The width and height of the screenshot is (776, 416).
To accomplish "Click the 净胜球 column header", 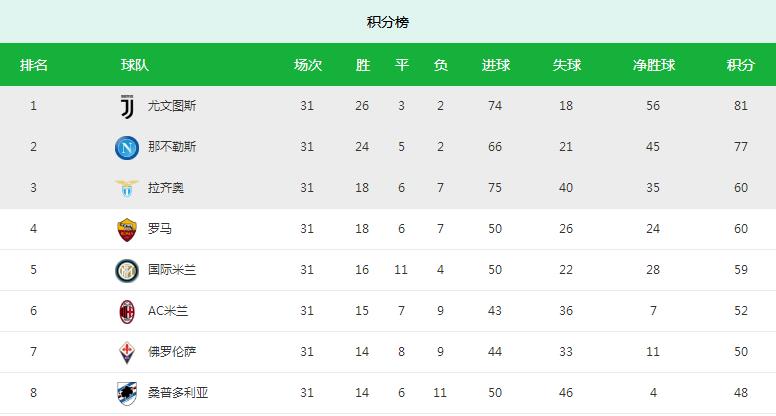I will point(654,65).
